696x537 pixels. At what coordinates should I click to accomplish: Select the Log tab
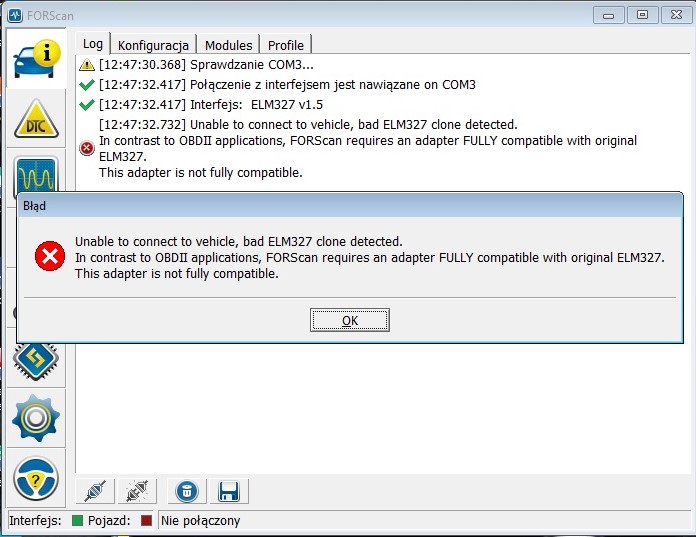click(x=93, y=44)
